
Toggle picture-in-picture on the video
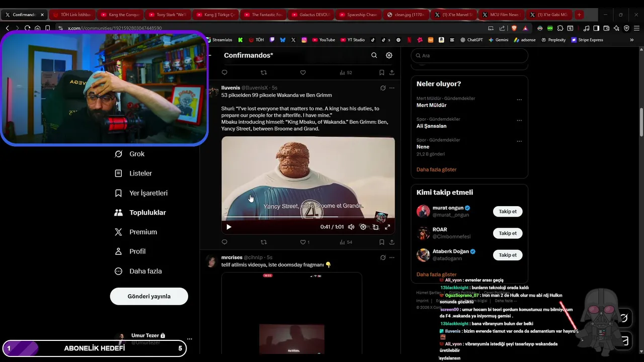[x=375, y=227]
